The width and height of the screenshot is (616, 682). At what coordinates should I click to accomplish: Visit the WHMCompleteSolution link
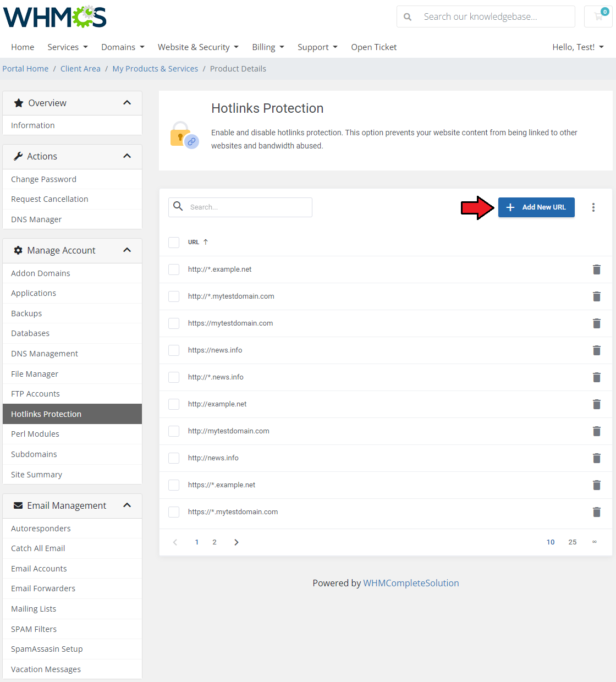411,583
